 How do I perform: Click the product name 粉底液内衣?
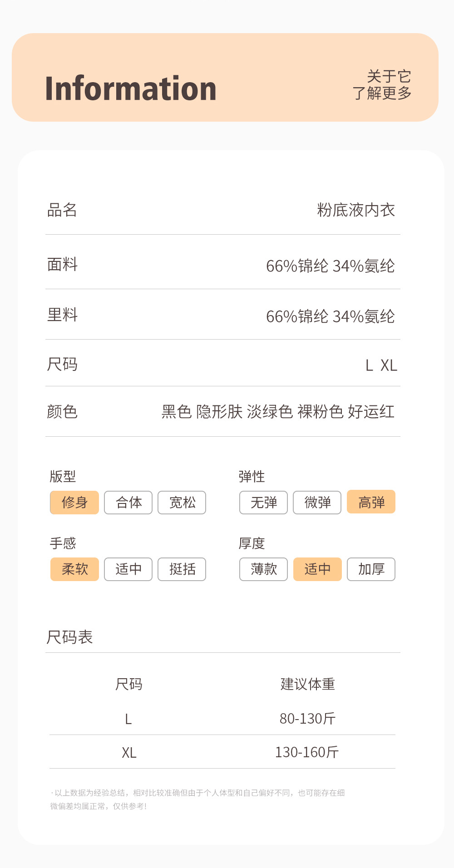click(x=356, y=210)
